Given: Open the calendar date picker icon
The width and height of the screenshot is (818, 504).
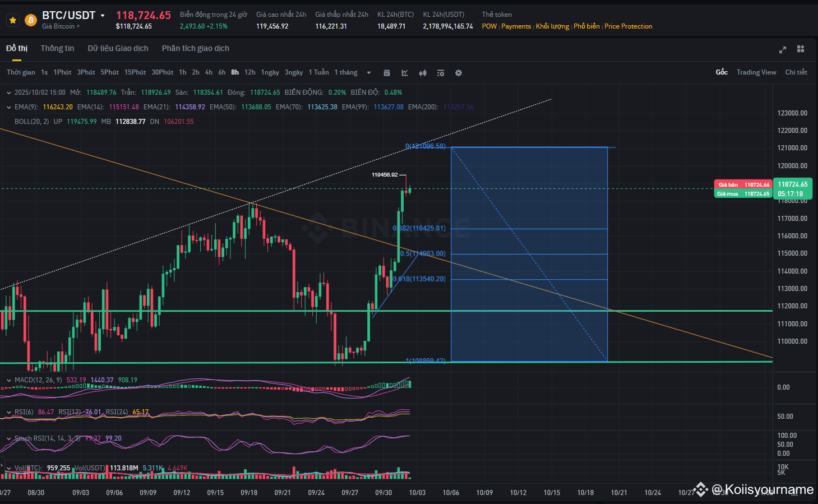Looking at the screenshot, I should point(387,73).
